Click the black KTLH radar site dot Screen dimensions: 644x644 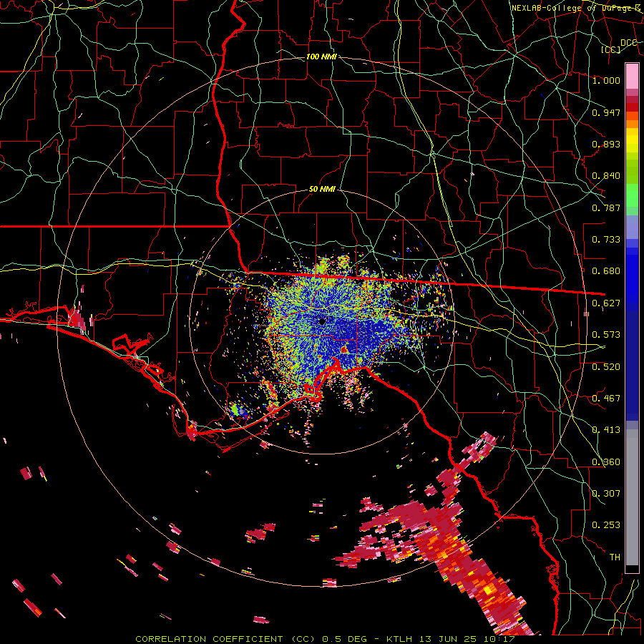coord(322,321)
